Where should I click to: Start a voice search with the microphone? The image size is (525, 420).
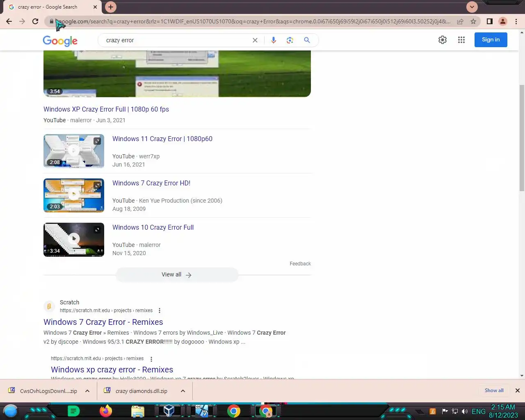click(274, 40)
